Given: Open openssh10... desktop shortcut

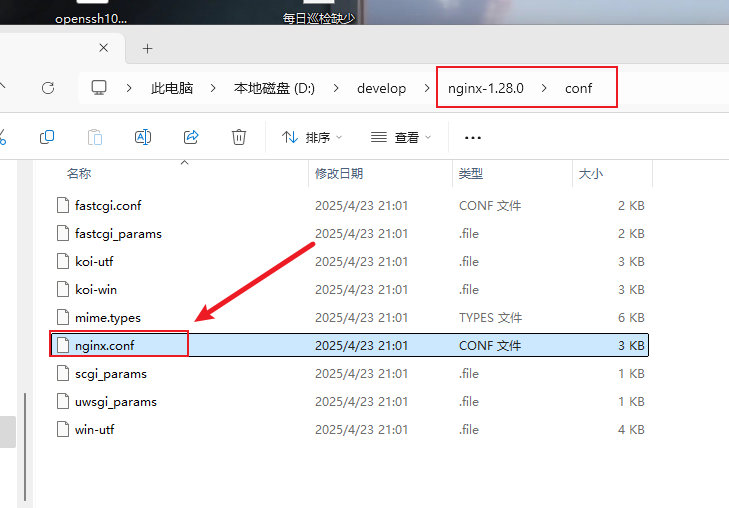Looking at the screenshot, I should coord(91,19).
